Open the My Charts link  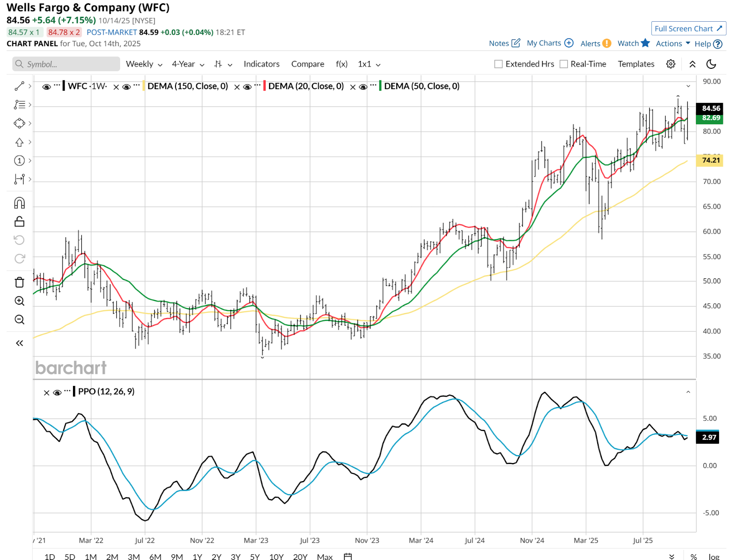550,43
